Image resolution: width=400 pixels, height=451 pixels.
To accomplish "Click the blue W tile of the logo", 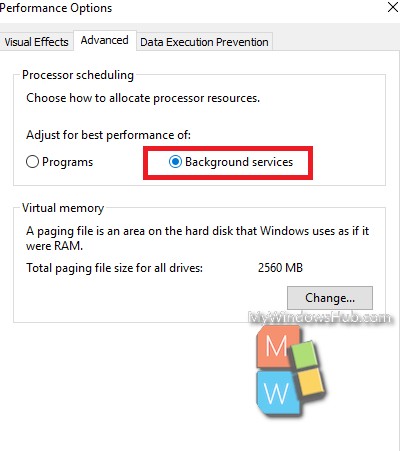I will pos(276,393).
